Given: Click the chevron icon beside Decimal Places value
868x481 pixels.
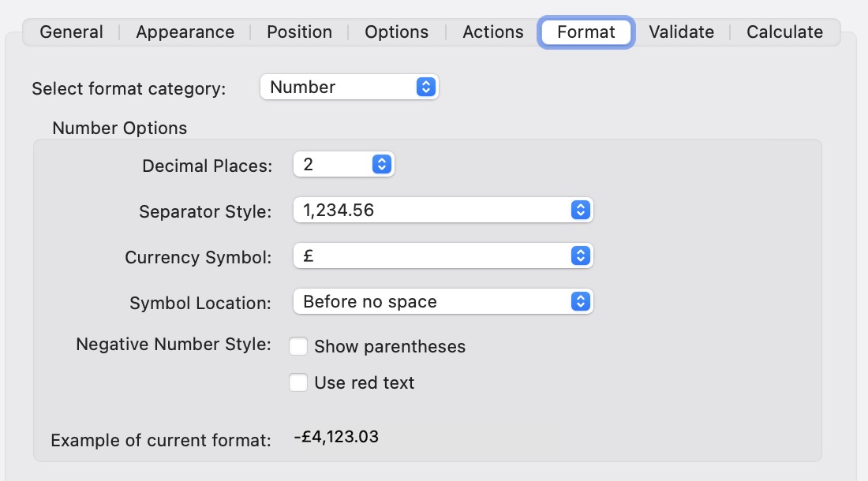Looking at the screenshot, I should [382, 163].
